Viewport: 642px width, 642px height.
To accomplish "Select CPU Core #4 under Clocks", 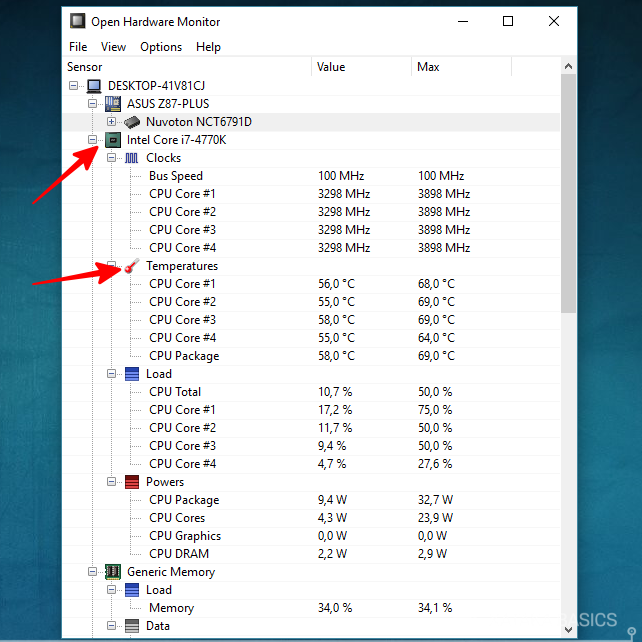I will [x=311, y=248].
